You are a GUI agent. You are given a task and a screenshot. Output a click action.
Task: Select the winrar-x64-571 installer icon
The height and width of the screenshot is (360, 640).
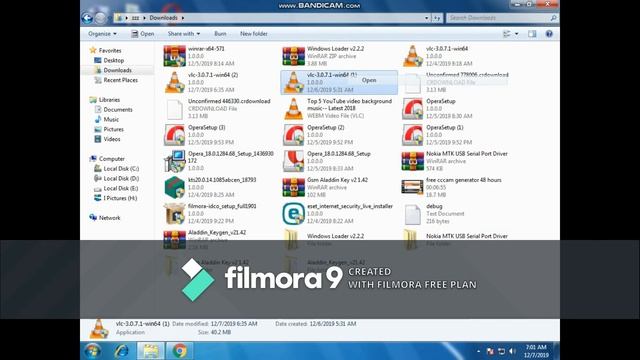[174, 56]
